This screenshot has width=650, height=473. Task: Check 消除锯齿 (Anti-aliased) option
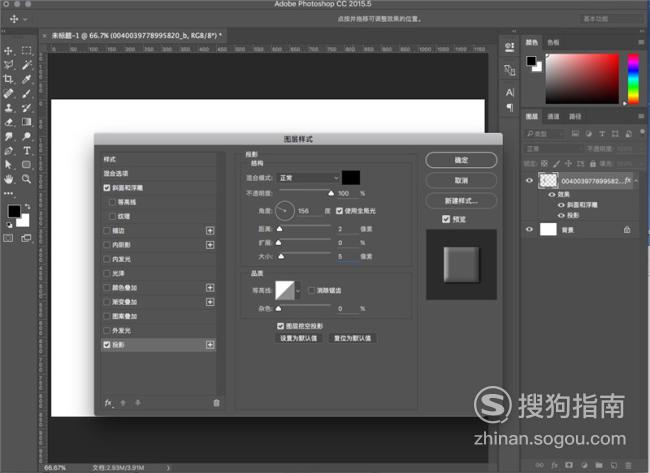click(x=312, y=291)
